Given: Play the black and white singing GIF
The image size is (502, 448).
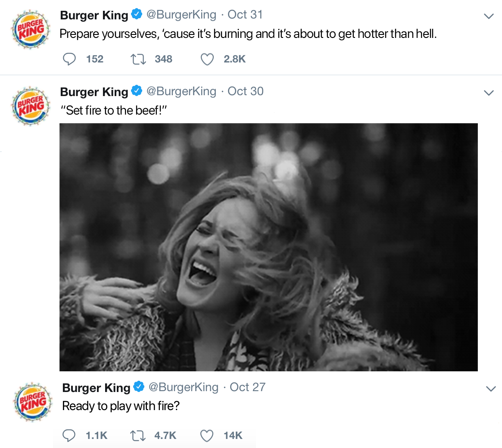Looking at the screenshot, I should coord(268,247).
